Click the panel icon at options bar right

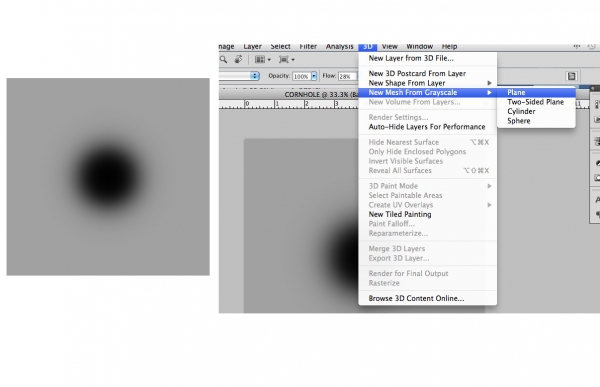pos(571,76)
